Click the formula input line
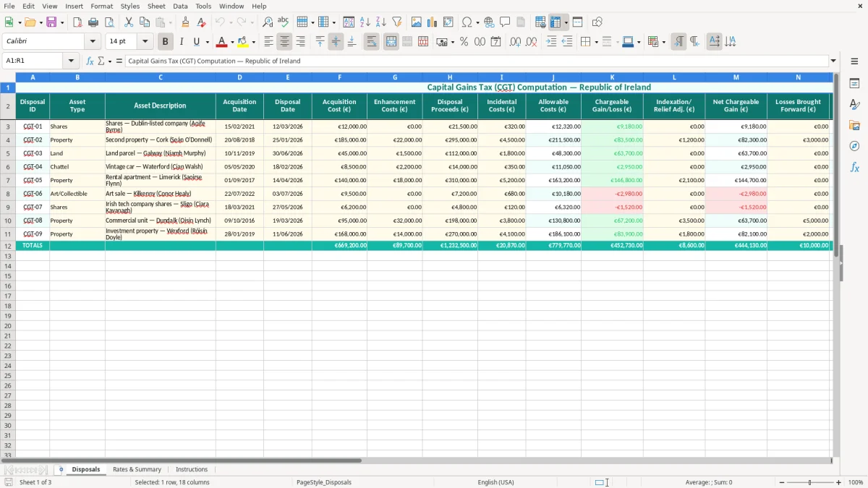 [477, 61]
